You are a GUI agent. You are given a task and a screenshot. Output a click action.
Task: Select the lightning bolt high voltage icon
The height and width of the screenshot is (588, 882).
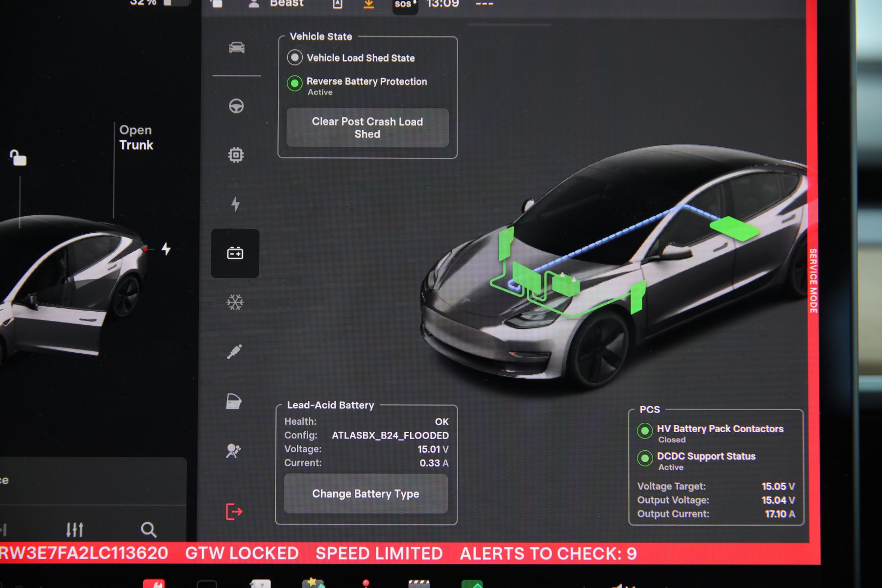236,204
